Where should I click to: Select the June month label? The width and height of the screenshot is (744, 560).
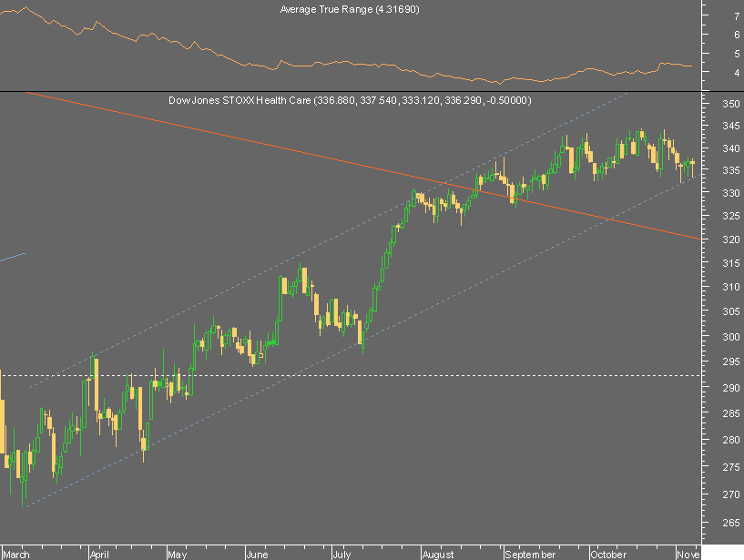point(257,555)
